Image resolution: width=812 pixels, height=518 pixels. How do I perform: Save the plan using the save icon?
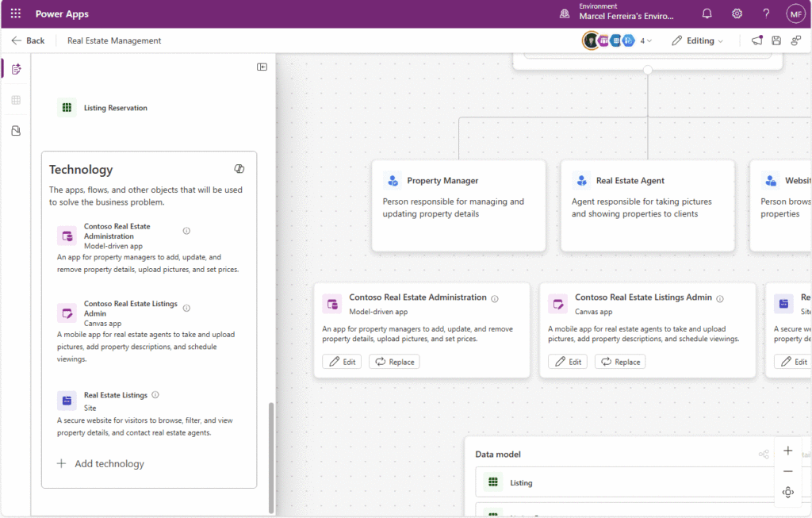(x=776, y=40)
